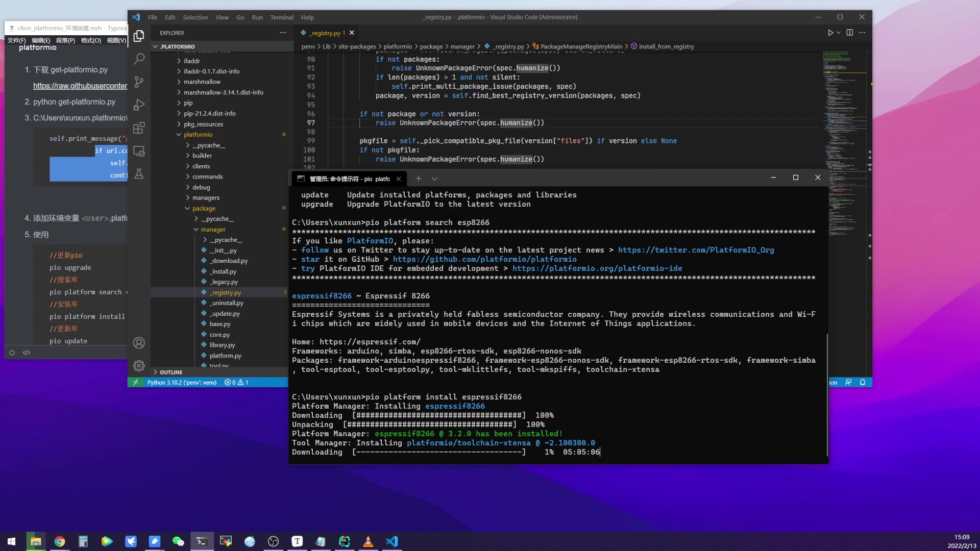Open the Run menu
The height and width of the screenshot is (551, 980).
(x=257, y=17)
